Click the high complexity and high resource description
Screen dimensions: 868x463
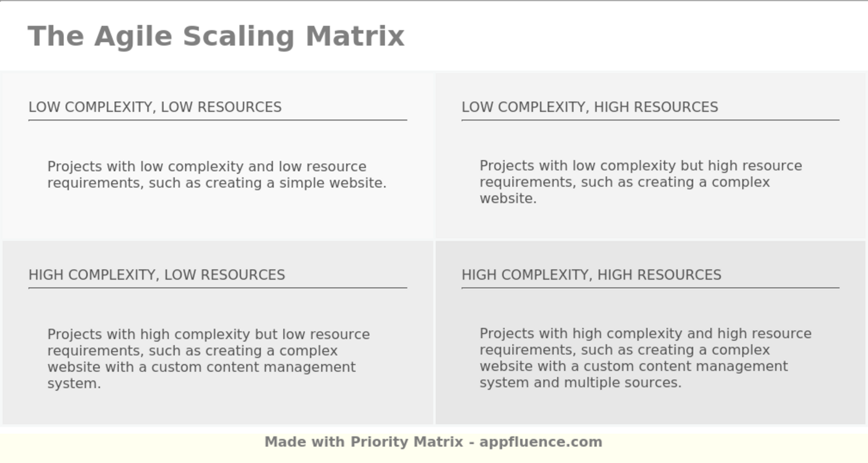coord(645,358)
